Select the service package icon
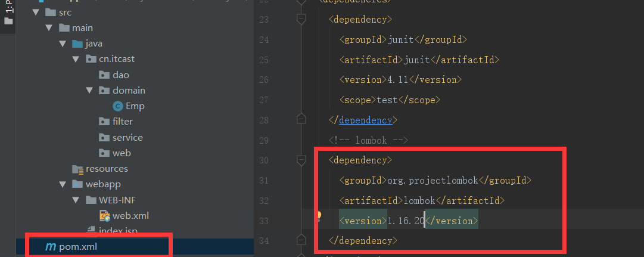644x257 pixels. tap(104, 137)
